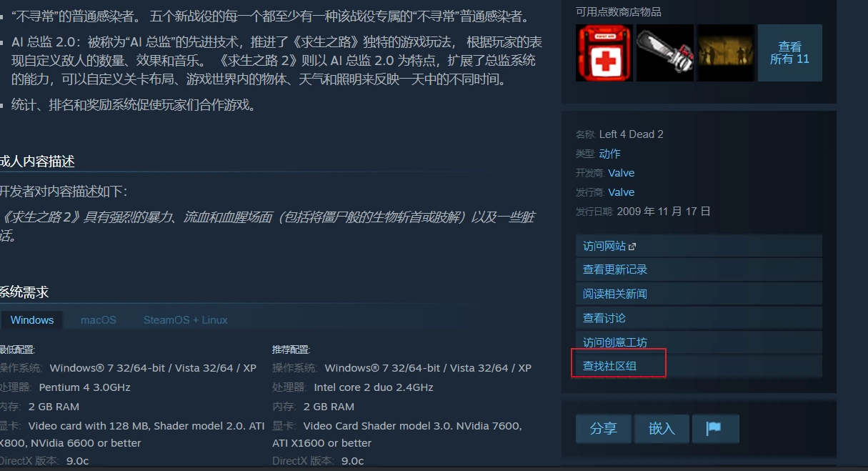Open the developer Valve link
The width and height of the screenshot is (868, 471).
622,173
